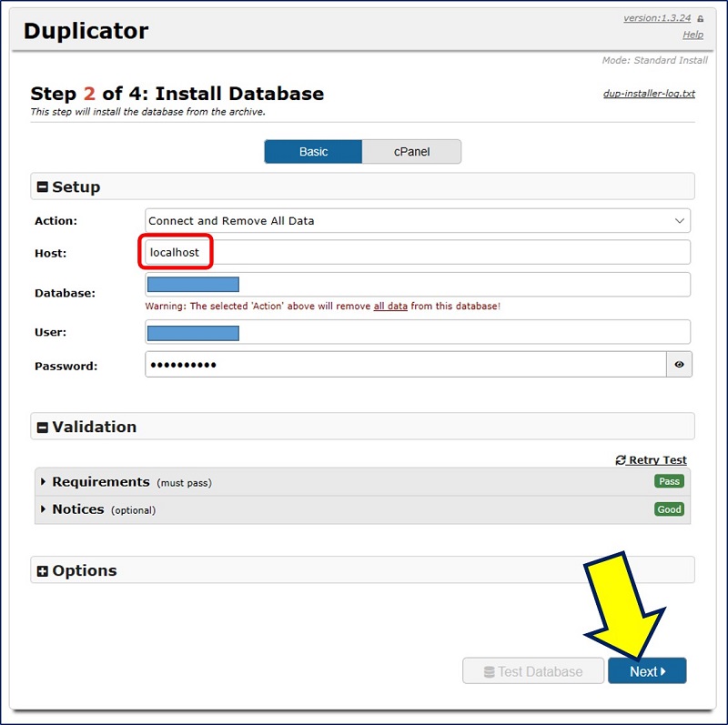The width and height of the screenshot is (728, 725).
Task: Collapse the Validation section minus icon
Action: tap(42, 428)
